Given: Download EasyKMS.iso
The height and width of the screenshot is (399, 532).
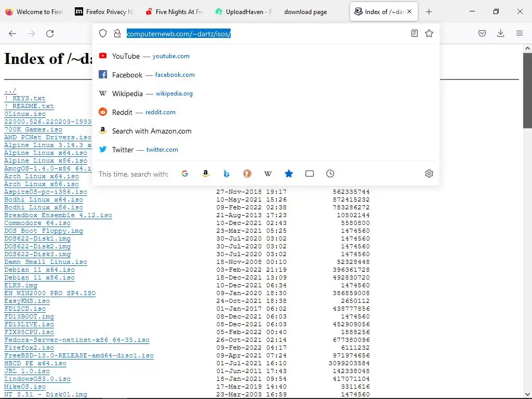Looking at the screenshot, I should pos(27,301).
